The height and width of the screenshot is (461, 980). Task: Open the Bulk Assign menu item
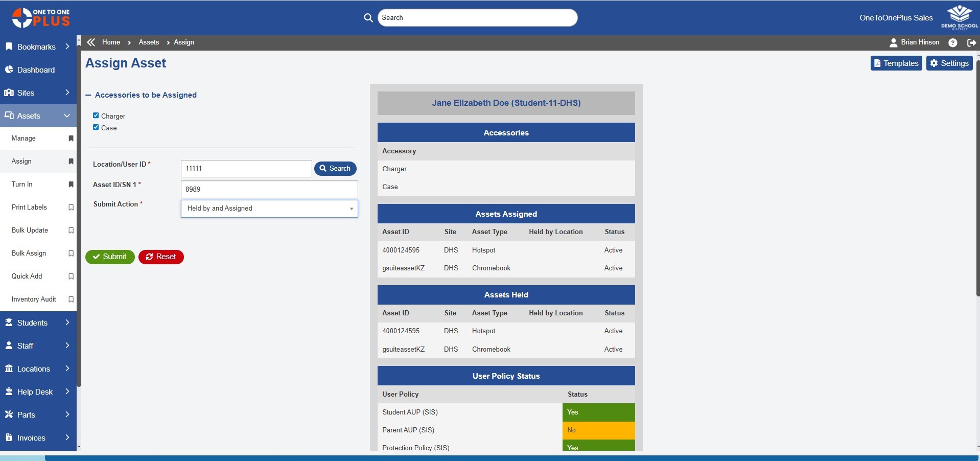[x=30, y=253]
